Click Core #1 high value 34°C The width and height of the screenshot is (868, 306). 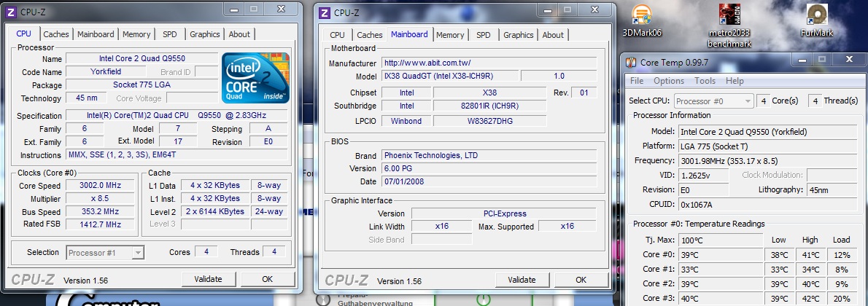click(810, 269)
